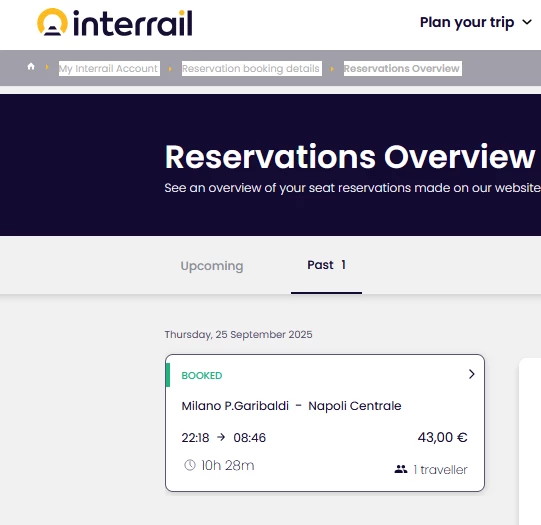This screenshot has height=525, width=541.
Task: Click the interrail wordmark in the header
Action: coord(133,23)
